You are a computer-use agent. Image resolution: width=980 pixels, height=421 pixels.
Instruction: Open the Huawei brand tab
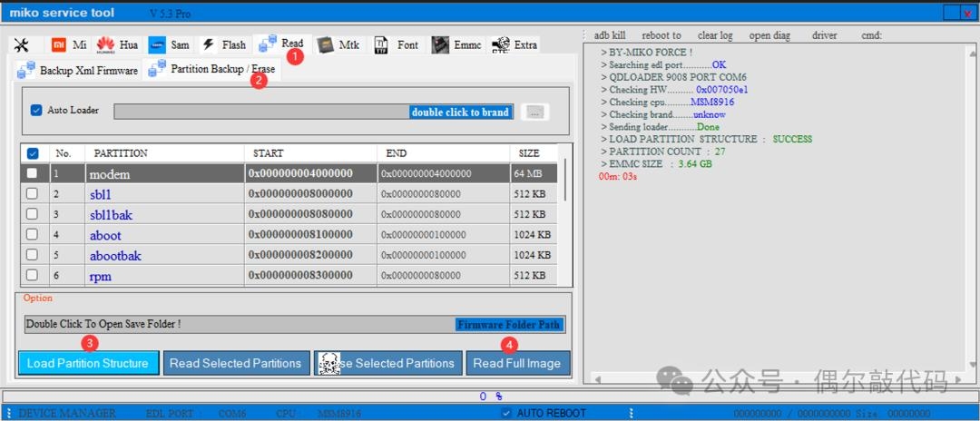117,45
